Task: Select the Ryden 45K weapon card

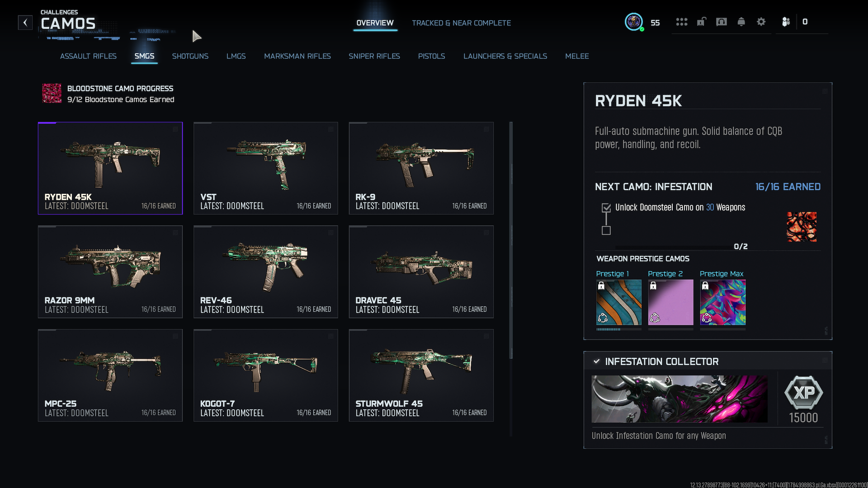Action: [110, 168]
